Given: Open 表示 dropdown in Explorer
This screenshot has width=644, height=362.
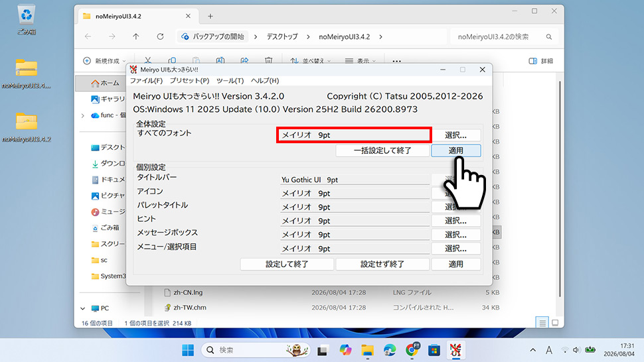Looking at the screenshot, I should [x=361, y=61].
